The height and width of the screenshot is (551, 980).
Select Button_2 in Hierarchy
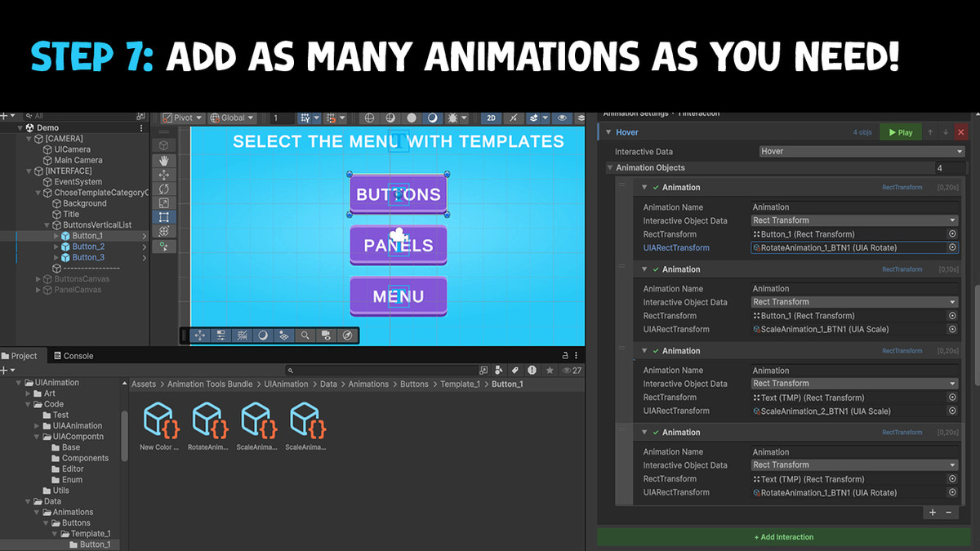tap(88, 247)
